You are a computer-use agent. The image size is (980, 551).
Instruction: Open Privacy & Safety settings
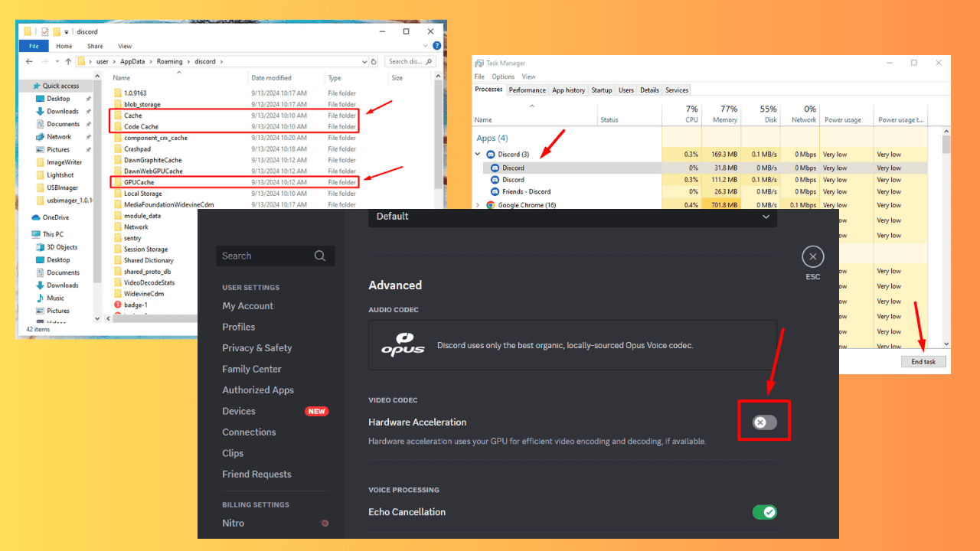click(257, 348)
